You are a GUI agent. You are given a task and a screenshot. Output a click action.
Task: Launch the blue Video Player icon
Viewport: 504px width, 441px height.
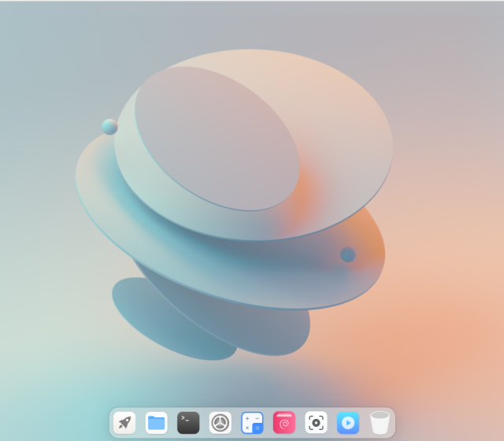pyautogui.click(x=348, y=423)
